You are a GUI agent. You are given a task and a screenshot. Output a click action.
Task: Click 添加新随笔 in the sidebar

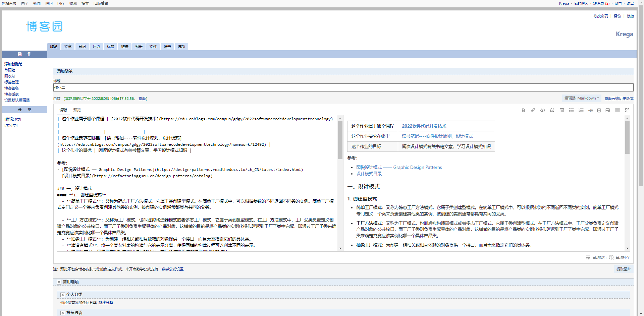[x=13, y=64]
